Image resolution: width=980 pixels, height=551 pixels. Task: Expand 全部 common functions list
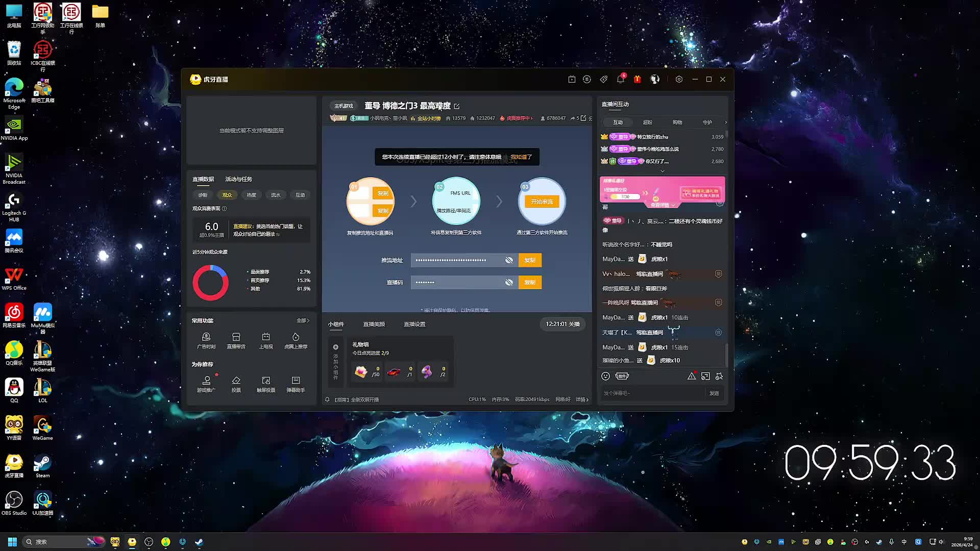pyautogui.click(x=303, y=320)
